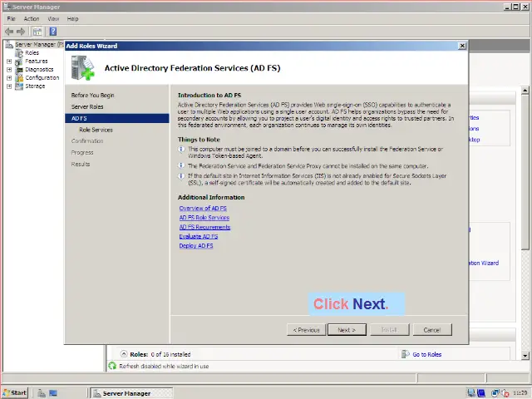Expand the Configuration tree node
Screen dimensions: 532x399
coord(9,77)
